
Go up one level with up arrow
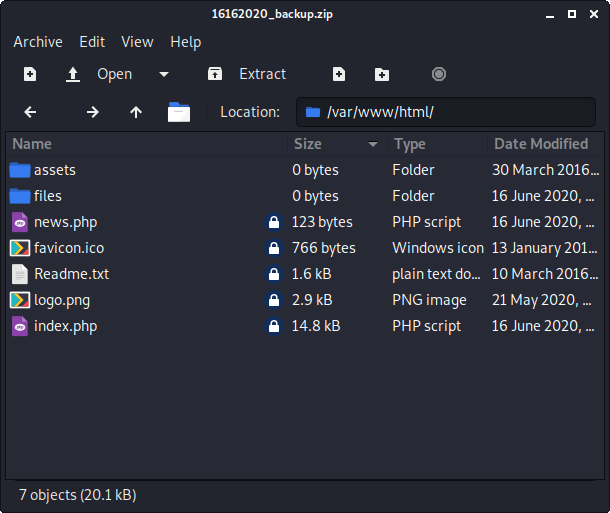(x=136, y=112)
